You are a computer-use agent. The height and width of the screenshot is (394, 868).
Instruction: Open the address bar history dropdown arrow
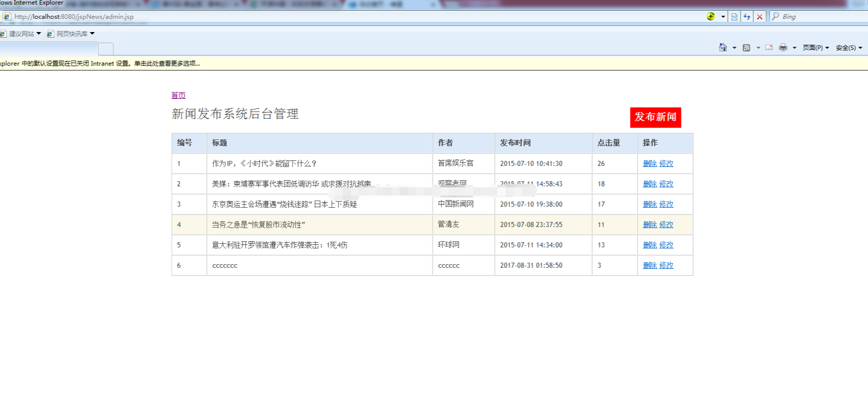click(723, 17)
